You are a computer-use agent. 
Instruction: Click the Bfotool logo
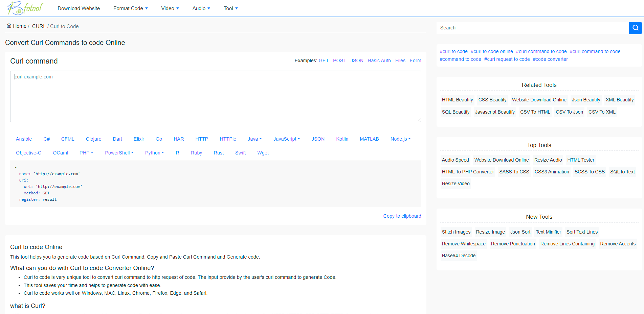point(25,8)
